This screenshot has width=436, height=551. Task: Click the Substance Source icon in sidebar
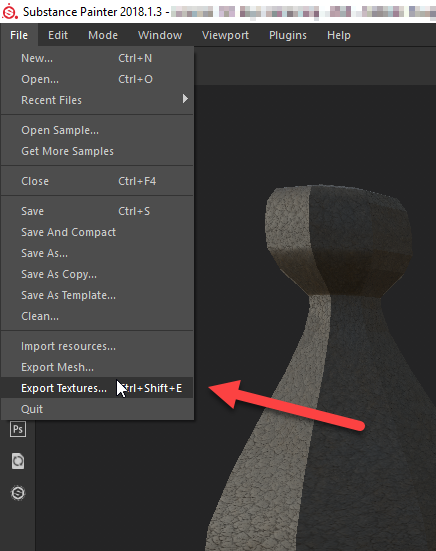pyautogui.click(x=18, y=493)
